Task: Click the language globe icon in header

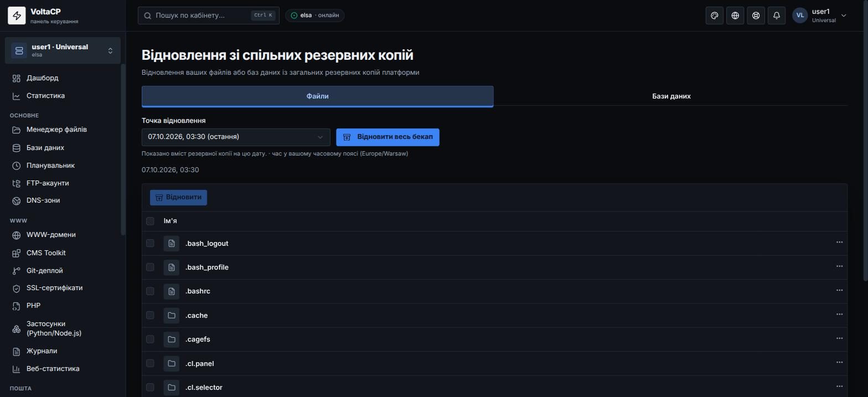Action: (735, 16)
